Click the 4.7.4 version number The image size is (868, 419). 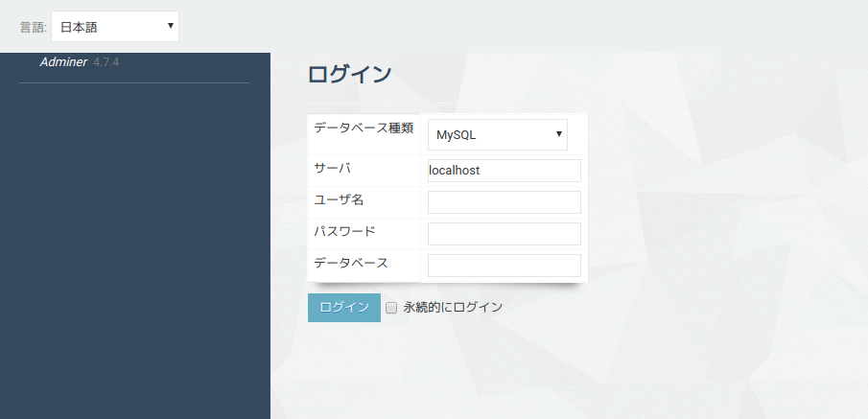[106, 62]
